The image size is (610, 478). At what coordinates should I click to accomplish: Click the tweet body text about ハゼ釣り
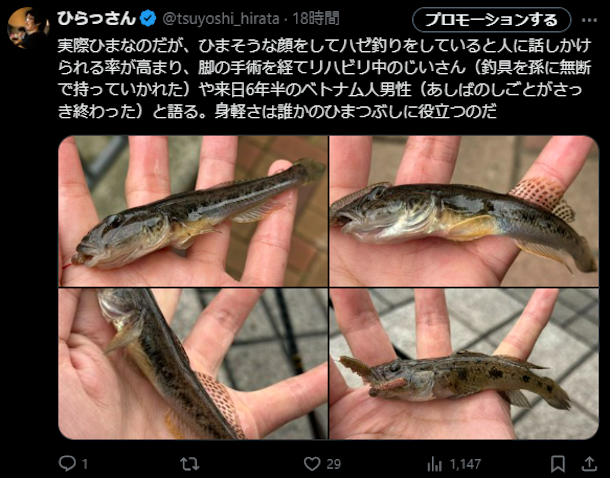(x=324, y=79)
